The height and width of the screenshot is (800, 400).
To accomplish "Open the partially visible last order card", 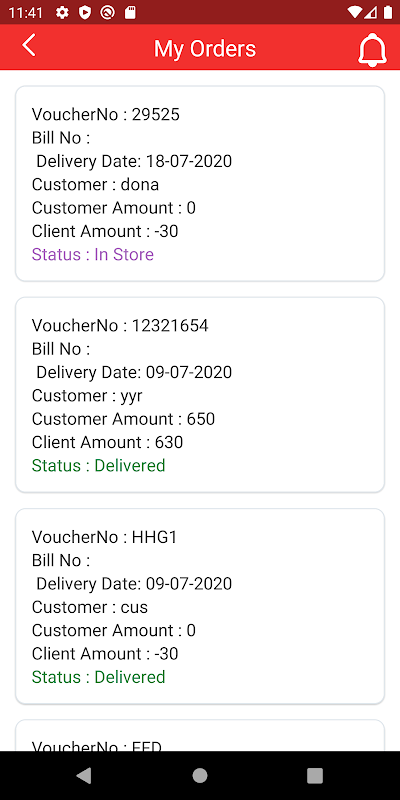I will click(x=200, y=735).
